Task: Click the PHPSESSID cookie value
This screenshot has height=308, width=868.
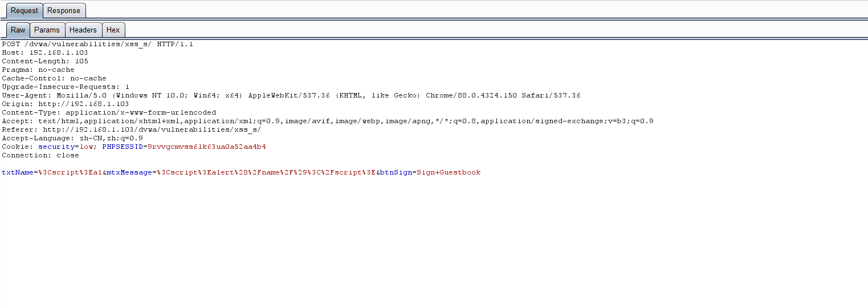Action: [x=206, y=147]
